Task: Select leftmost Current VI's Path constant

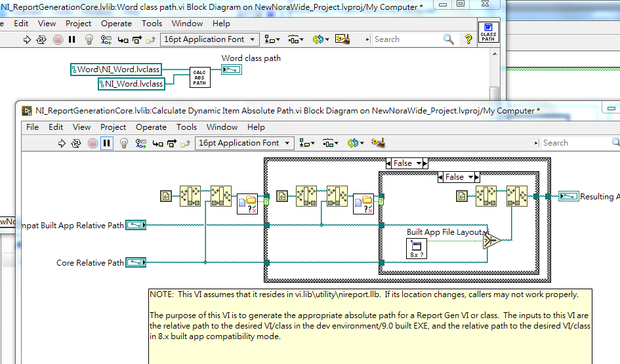Action: pos(166,196)
